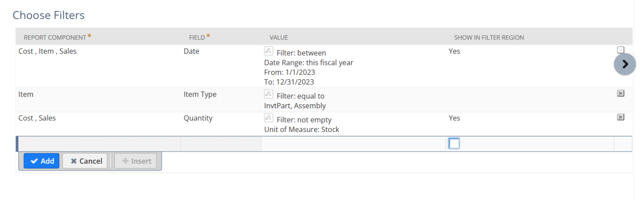Viewport: 644px width, 200px height.
Task: Remove the Item Type filter row
Action: [620, 94]
